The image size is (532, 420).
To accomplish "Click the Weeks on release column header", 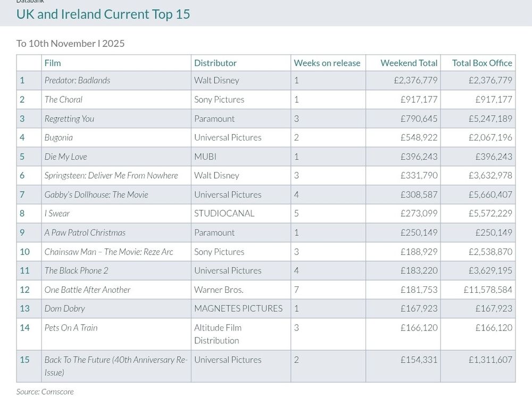I will tap(327, 63).
